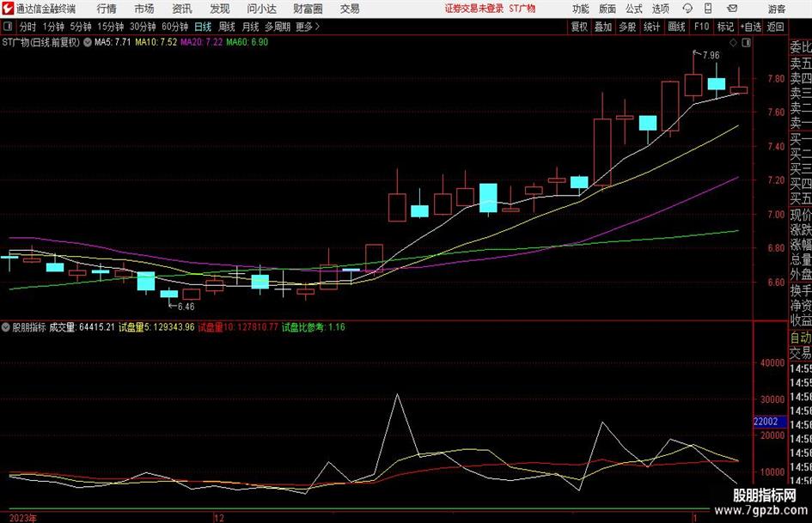The height and width of the screenshot is (523, 812).
Task: Switch to the 5分钟 timeframe
Action: pyautogui.click(x=81, y=27)
